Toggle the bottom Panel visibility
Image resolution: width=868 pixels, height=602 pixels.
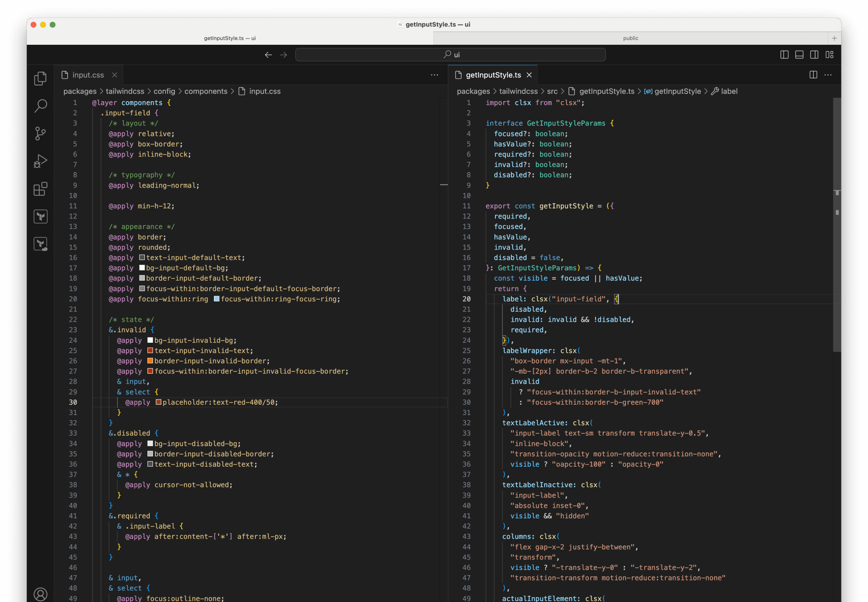pos(799,55)
